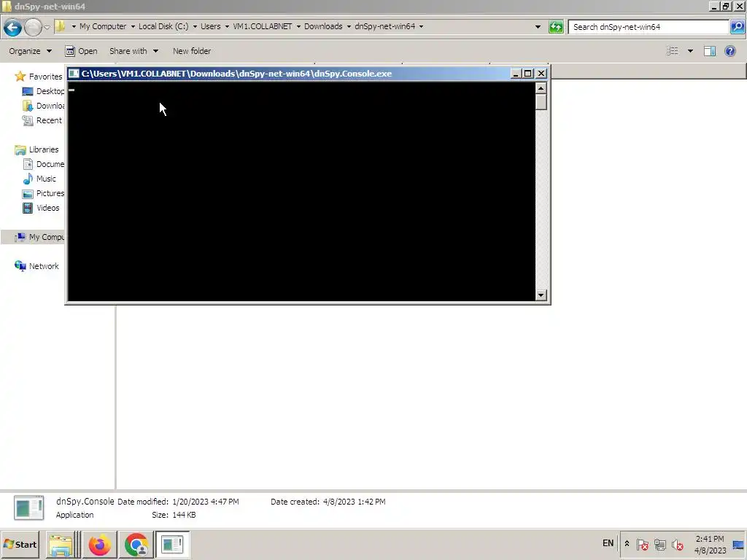Open the view options dropdown arrow

point(690,51)
